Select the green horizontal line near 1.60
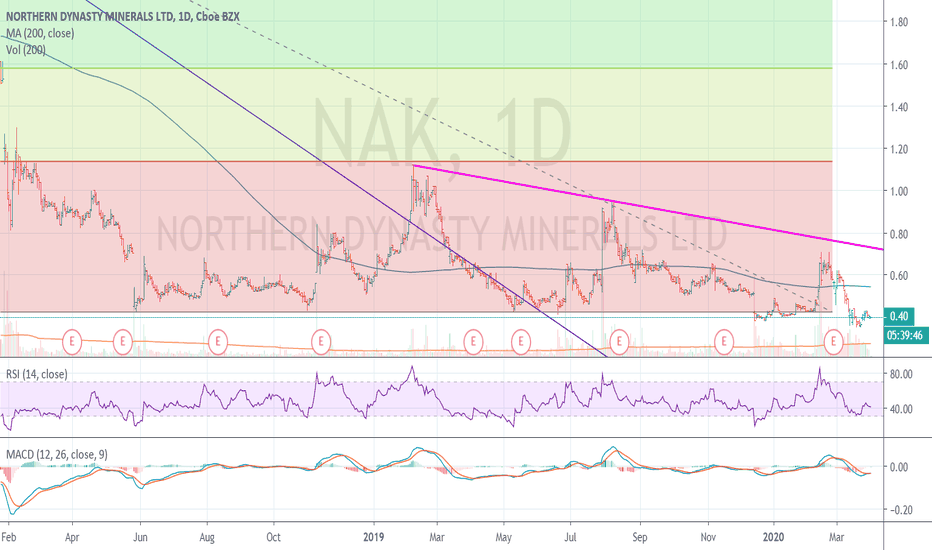Viewport: 932px width, 550px height. (416, 68)
